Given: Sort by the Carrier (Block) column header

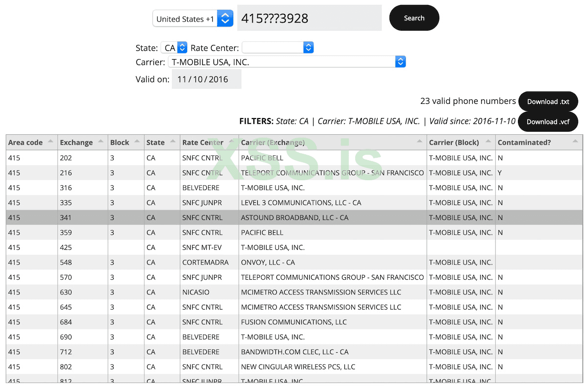Looking at the screenshot, I should pyautogui.click(x=461, y=143).
